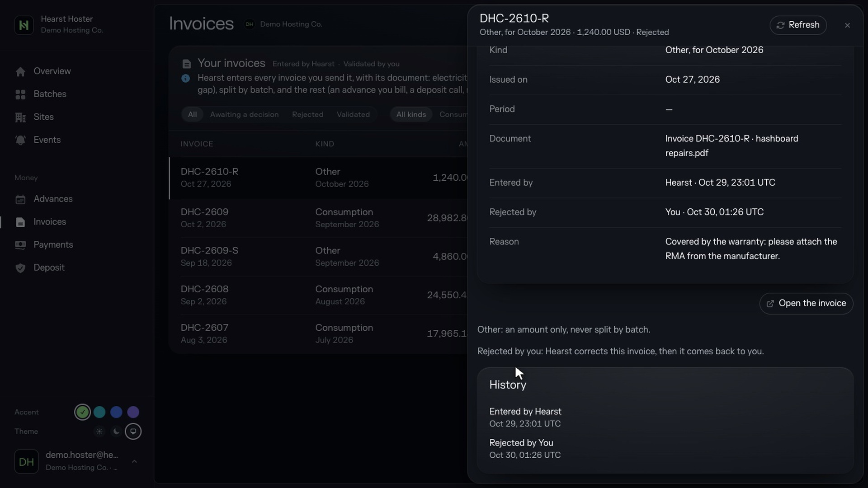Select dark theme moon icon
This screenshot has width=868, height=488.
pyautogui.click(x=116, y=432)
